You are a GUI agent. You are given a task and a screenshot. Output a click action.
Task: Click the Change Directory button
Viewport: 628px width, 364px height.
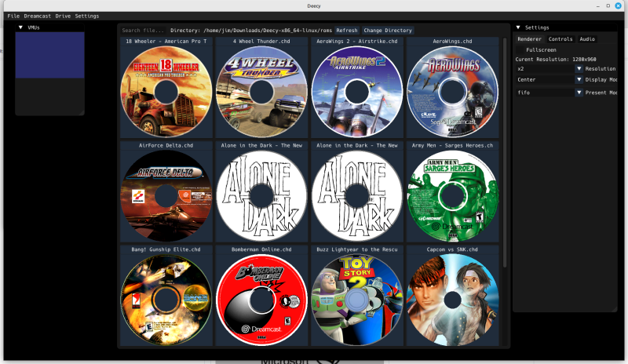(388, 31)
